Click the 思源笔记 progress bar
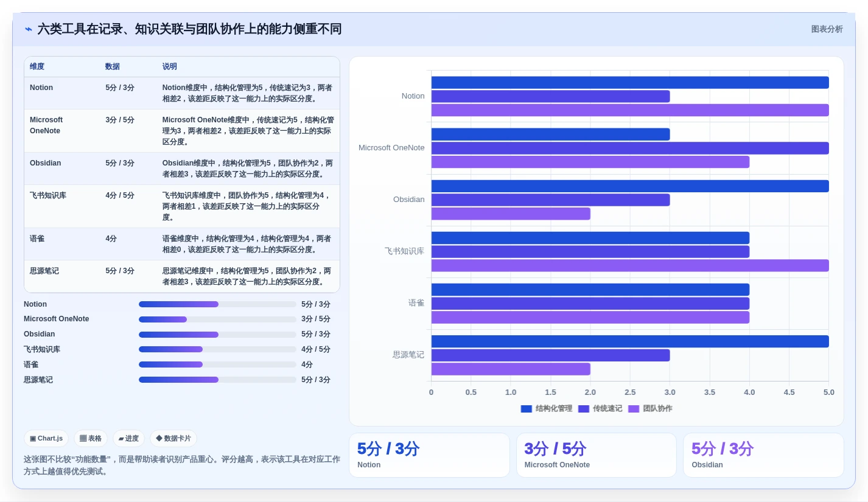This screenshot has width=868, height=502. coord(217,380)
